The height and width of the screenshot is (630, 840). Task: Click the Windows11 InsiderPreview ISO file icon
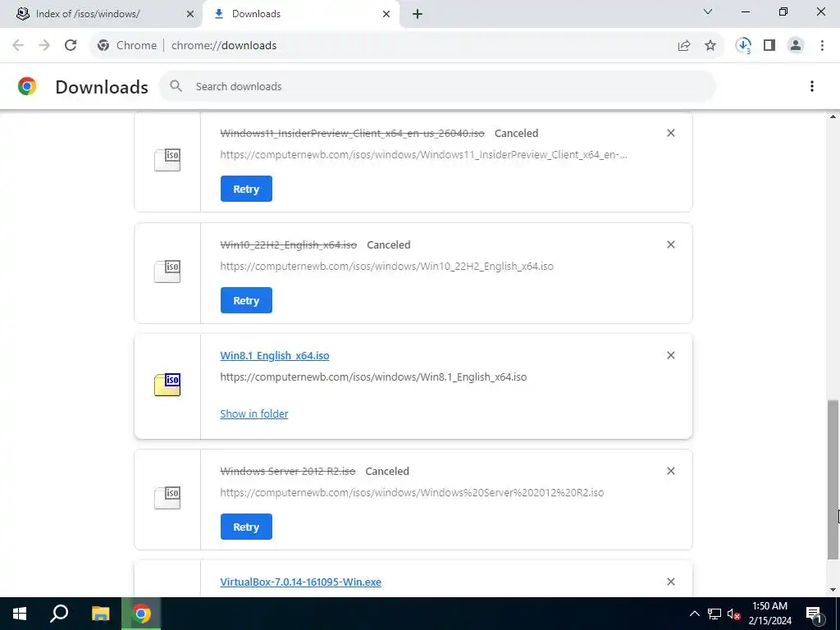click(x=167, y=160)
